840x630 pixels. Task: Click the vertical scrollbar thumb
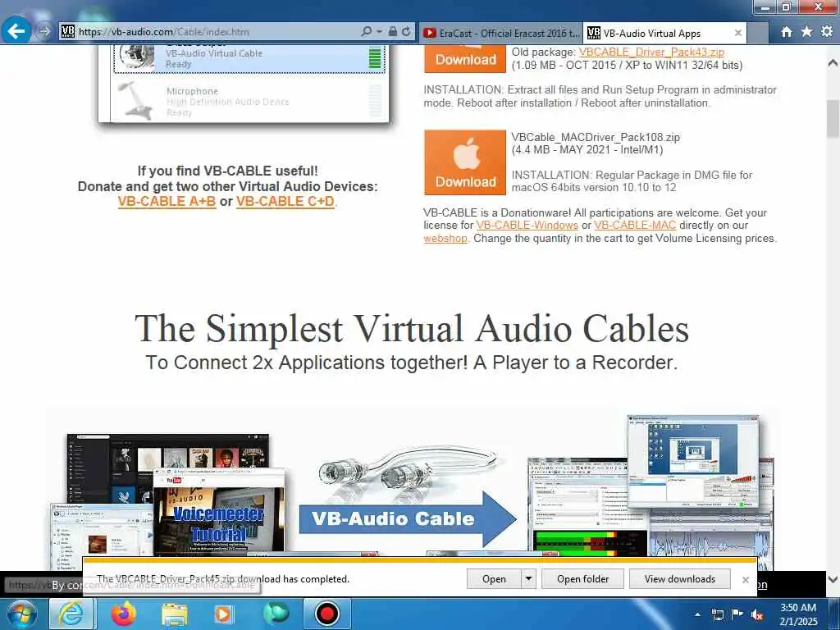point(833,119)
